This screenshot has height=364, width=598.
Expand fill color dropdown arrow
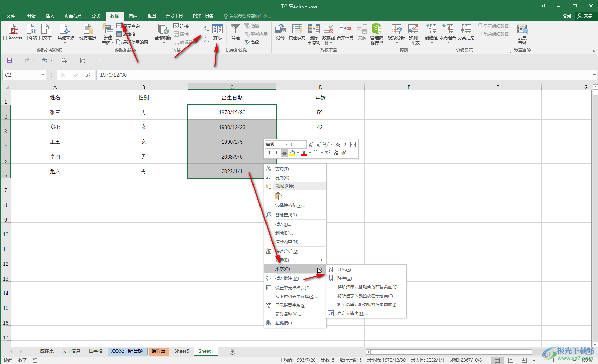point(298,153)
